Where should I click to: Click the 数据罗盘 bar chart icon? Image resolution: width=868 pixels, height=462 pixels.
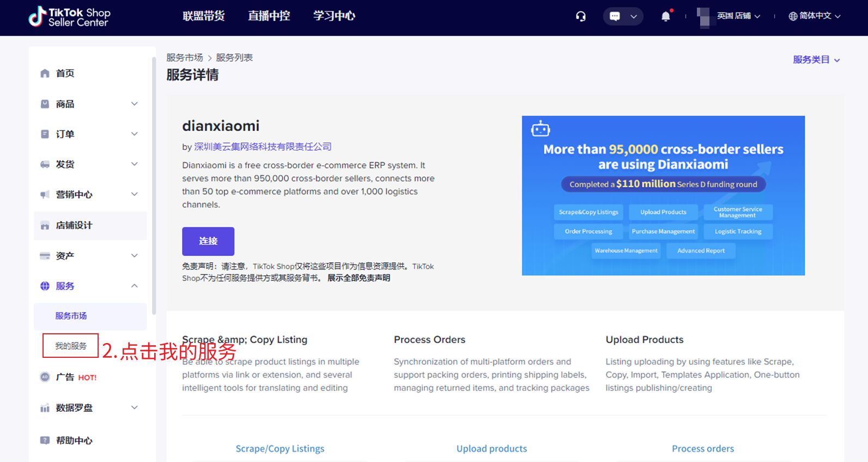pyautogui.click(x=45, y=408)
